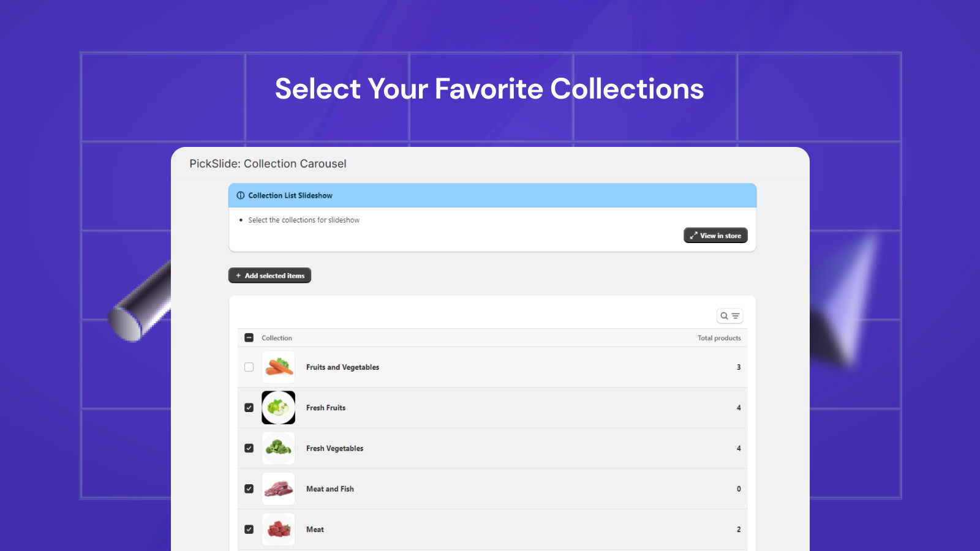Uncheck the Fresh Fruits checkbox
This screenshot has width=980, height=551.
249,408
